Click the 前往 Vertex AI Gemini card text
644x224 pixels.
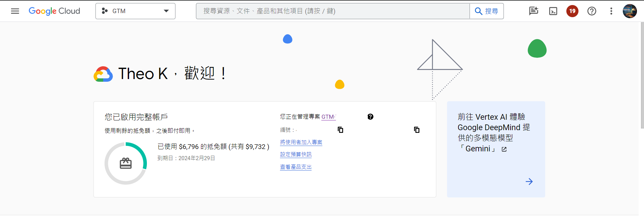(494, 133)
